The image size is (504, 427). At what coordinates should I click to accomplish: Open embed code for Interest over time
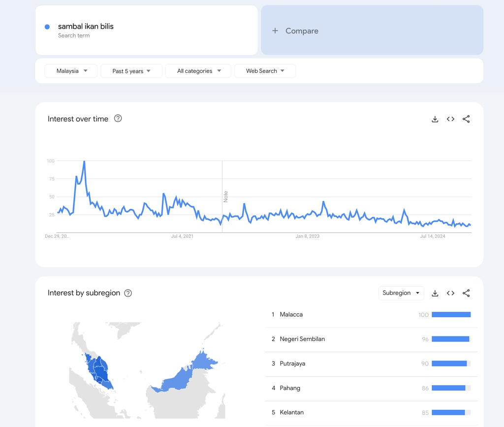pyautogui.click(x=450, y=119)
